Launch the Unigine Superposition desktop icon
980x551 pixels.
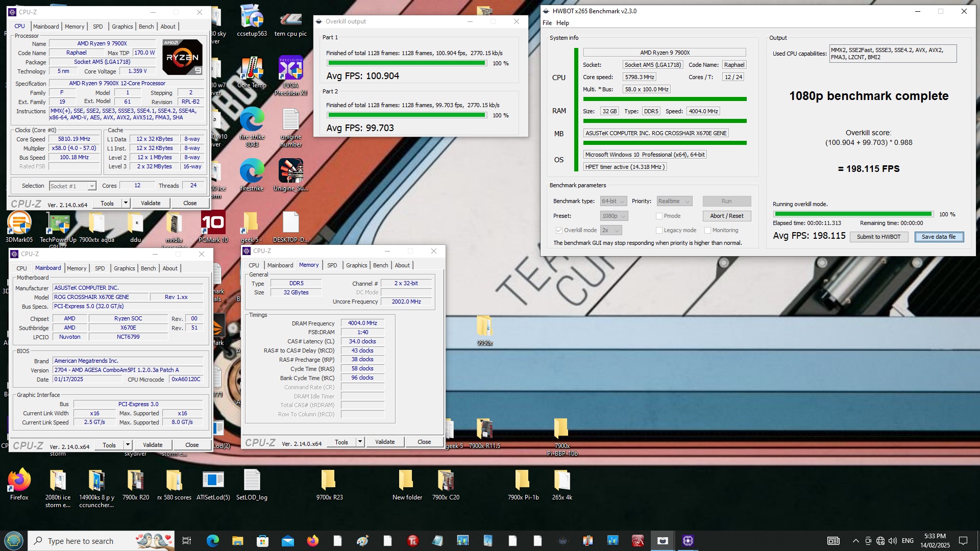tap(290, 175)
